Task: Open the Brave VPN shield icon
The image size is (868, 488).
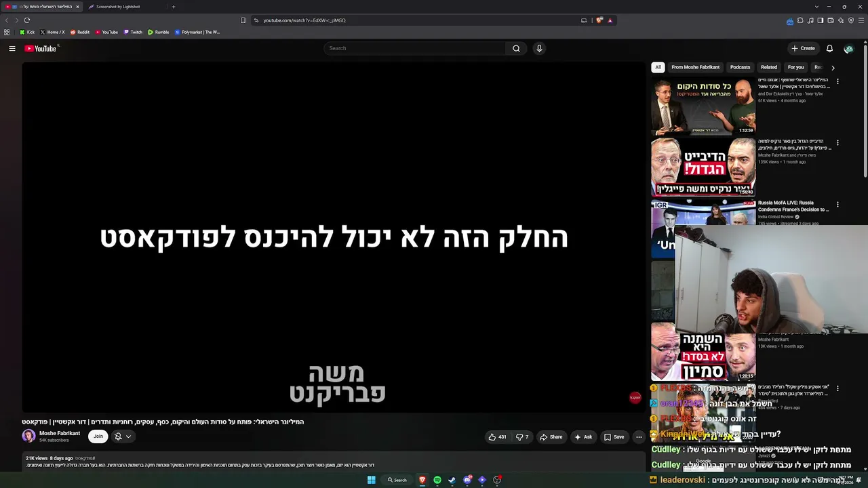Action: 851,20
